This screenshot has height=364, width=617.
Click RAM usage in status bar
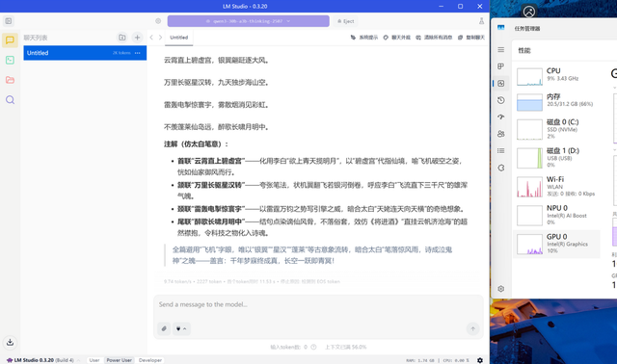point(420,360)
